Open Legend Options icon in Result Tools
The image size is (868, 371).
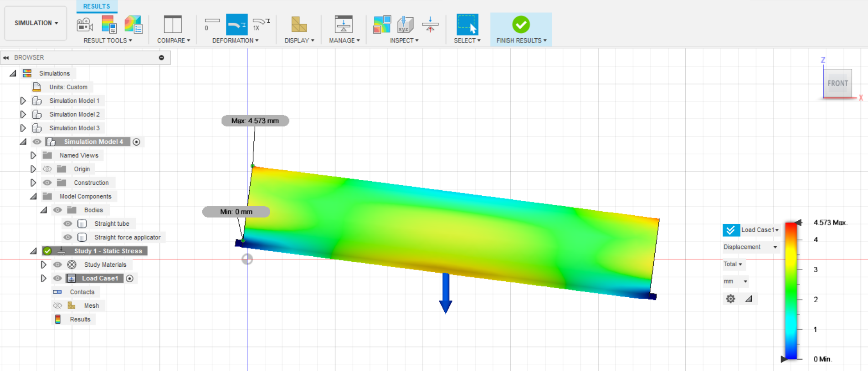click(109, 25)
